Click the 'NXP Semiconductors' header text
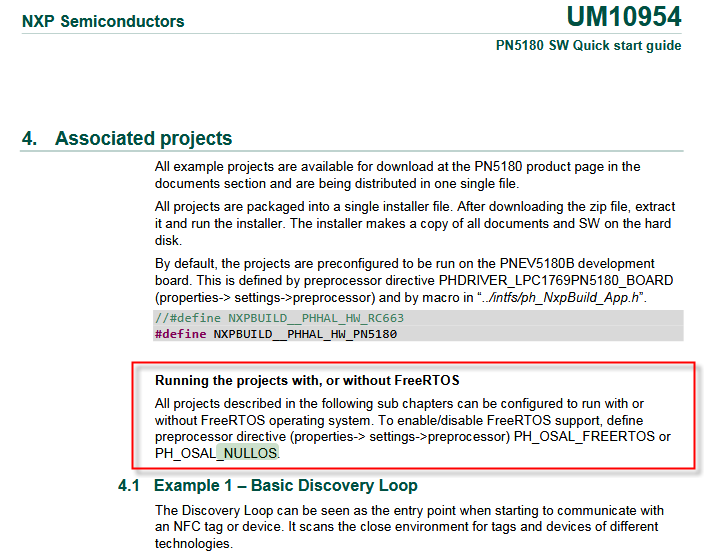This screenshot has height=553, width=721. click(103, 21)
